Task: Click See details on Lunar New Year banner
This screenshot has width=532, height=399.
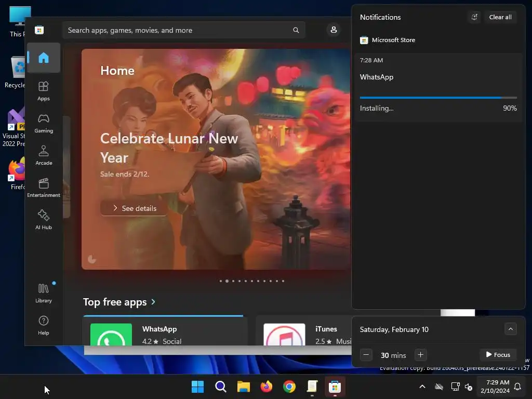Action: (x=135, y=208)
